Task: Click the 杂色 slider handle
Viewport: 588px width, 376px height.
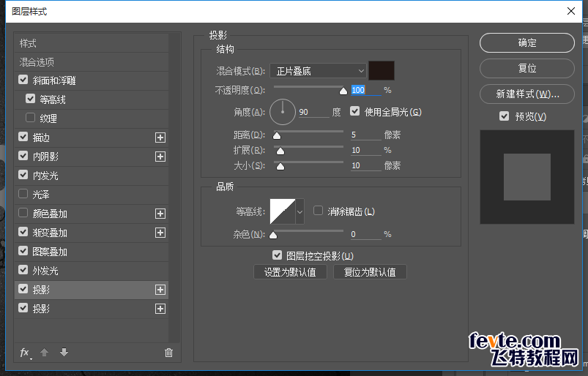Action: [x=273, y=236]
